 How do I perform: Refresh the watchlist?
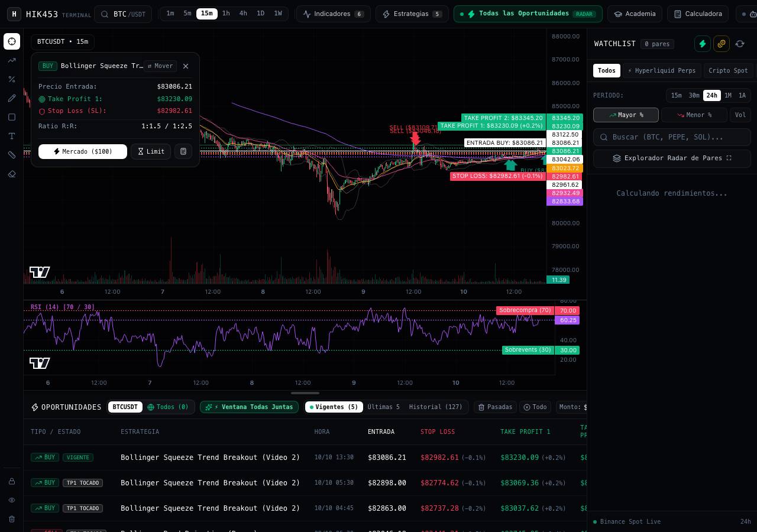(740, 44)
